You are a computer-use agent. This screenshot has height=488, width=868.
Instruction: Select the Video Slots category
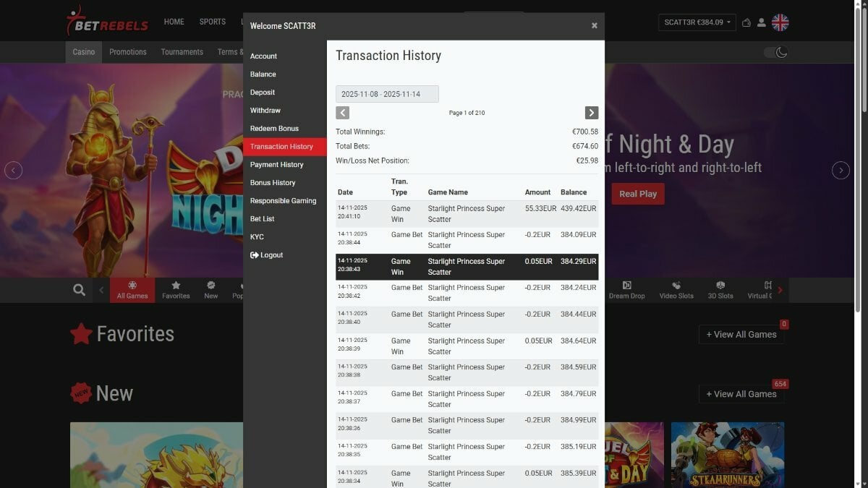(676, 290)
